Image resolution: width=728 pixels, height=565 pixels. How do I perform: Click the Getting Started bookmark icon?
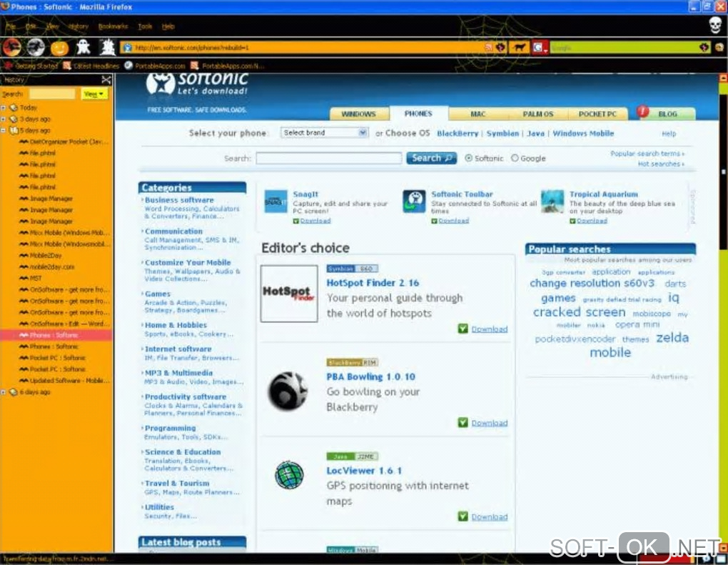[x=8, y=66]
